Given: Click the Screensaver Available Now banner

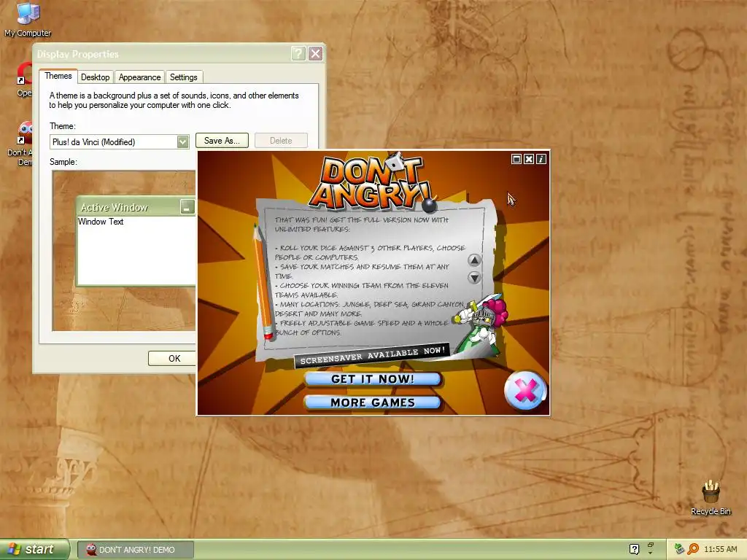Looking at the screenshot, I should pos(371,355).
